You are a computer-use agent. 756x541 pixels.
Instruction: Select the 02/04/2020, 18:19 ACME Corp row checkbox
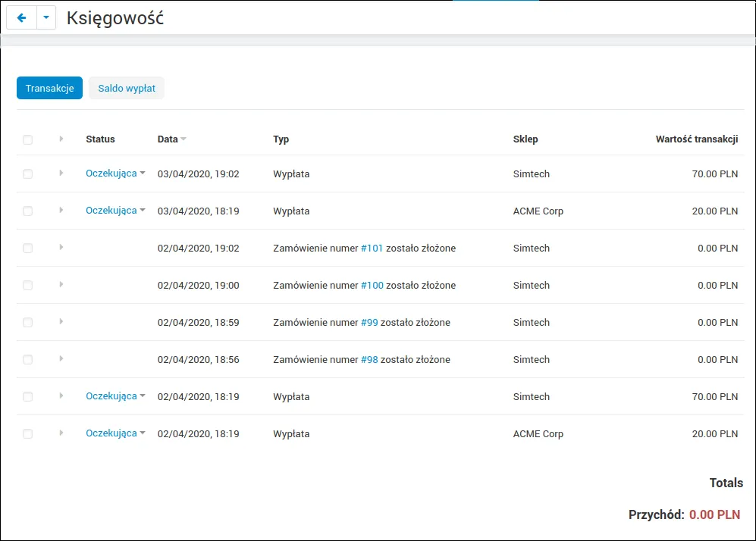click(27, 433)
